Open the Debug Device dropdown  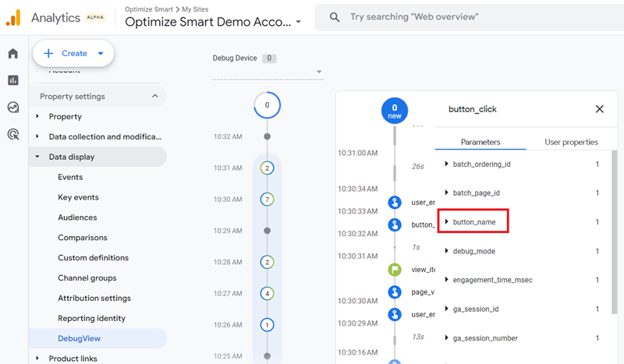tap(268, 72)
